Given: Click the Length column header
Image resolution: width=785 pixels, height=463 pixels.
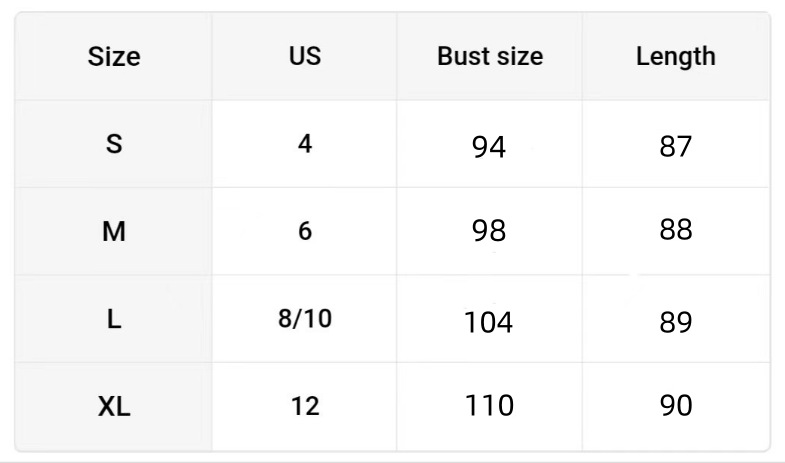Looking at the screenshot, I should tap(676, 57).
